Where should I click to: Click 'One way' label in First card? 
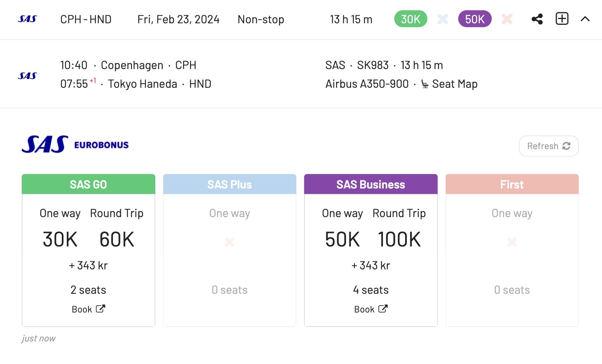[x=512, y=213]
